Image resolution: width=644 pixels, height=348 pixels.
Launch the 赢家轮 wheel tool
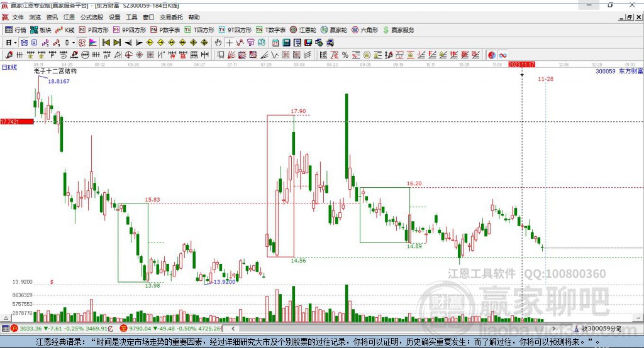click(333, 30)
